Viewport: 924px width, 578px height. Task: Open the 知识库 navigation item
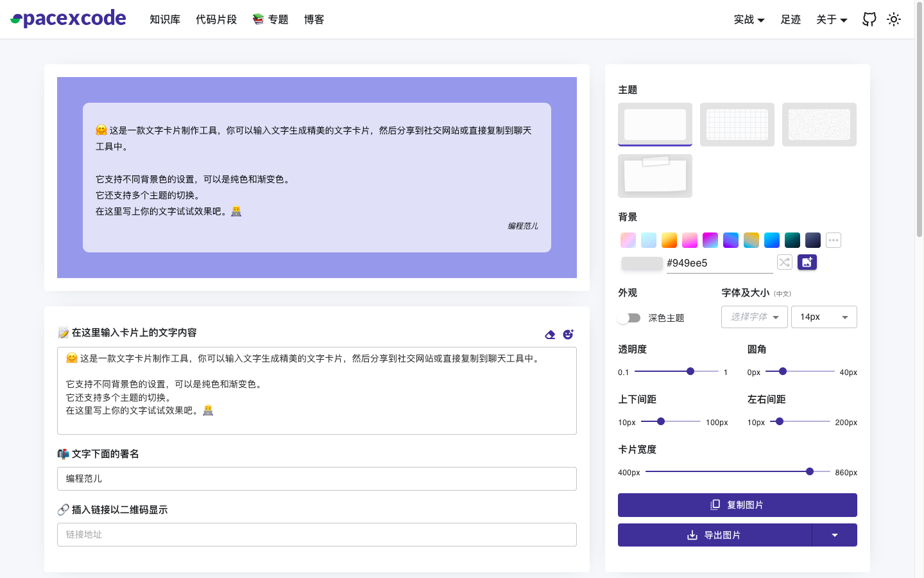165,19
